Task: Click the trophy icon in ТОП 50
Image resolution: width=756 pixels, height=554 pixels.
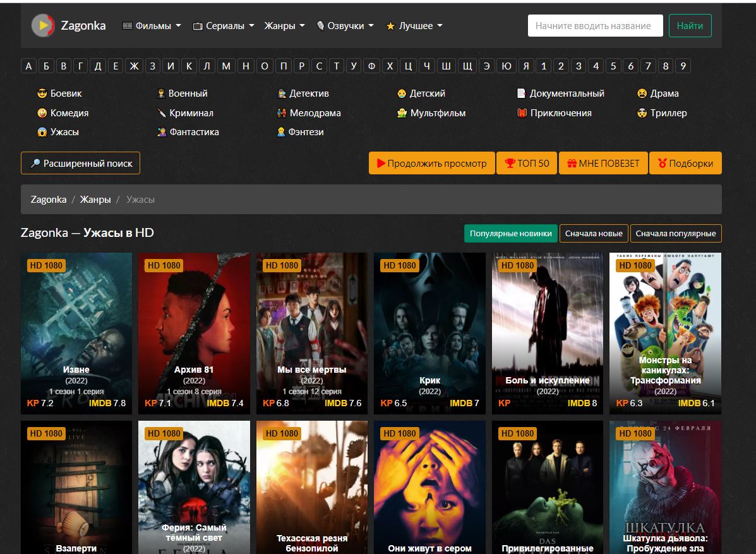Action: 510,164
